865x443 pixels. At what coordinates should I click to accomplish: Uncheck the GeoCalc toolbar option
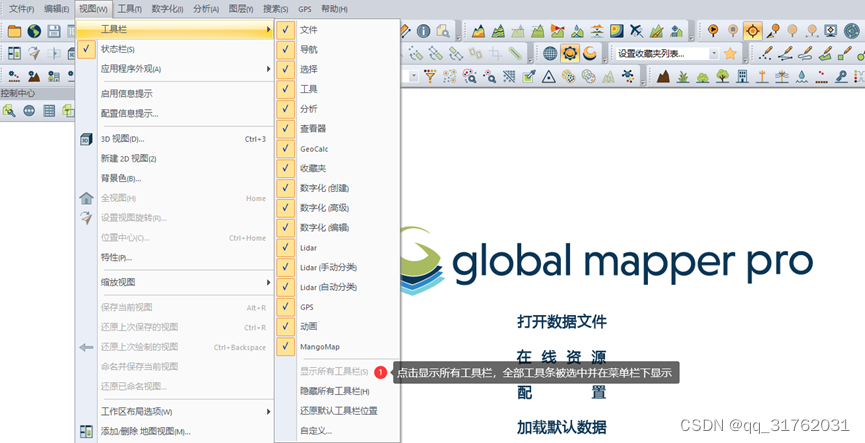coord(285,148)
